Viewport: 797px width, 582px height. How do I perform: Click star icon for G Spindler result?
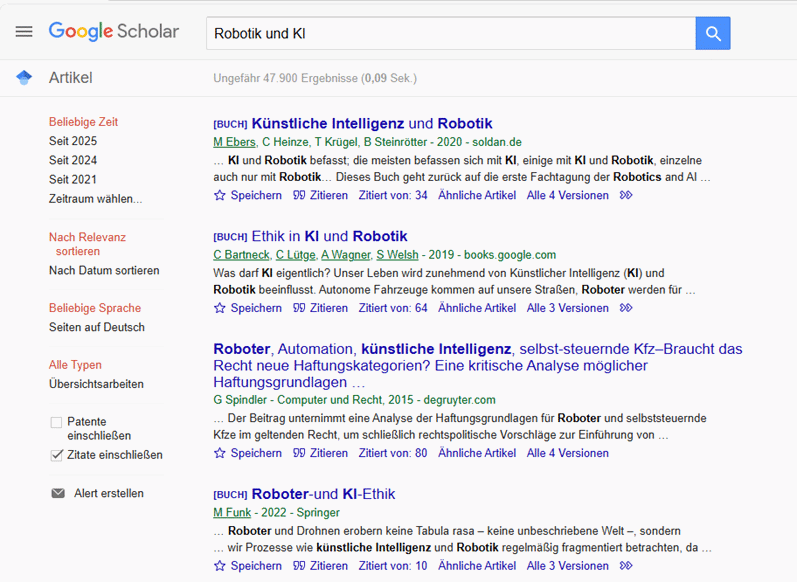pos(220,453)
